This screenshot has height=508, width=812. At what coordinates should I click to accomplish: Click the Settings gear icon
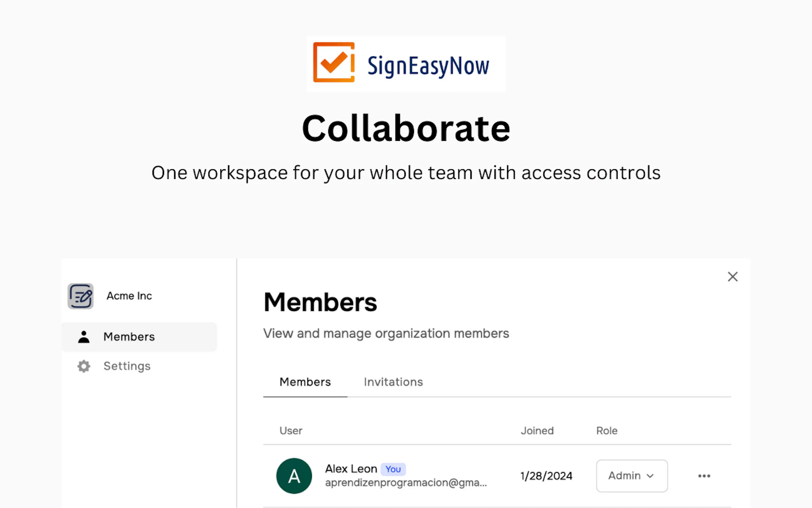pos(83,366)
